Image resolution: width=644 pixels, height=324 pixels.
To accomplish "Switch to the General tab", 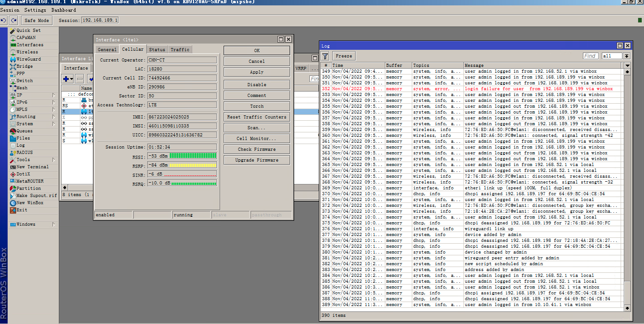I will (x=107, y=49).
